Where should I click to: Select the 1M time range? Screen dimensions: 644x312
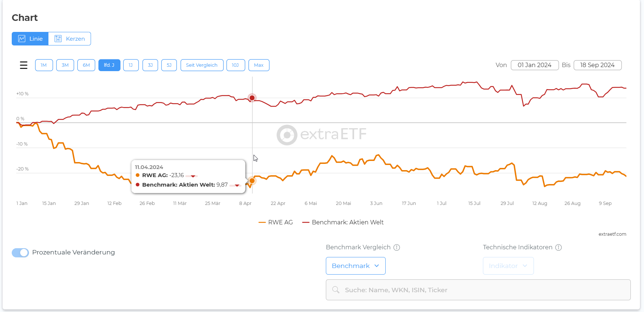(44, 65)
